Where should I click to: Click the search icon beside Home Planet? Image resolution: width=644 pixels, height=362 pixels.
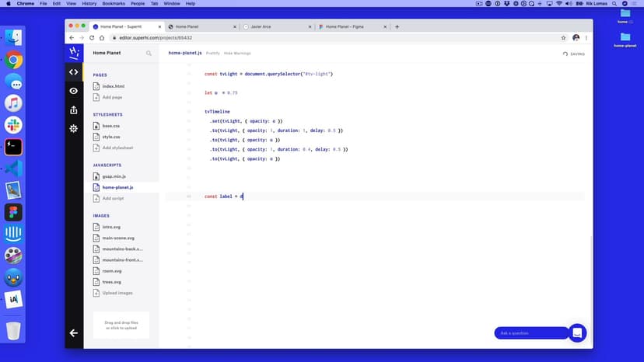click(x=149, y=54)
